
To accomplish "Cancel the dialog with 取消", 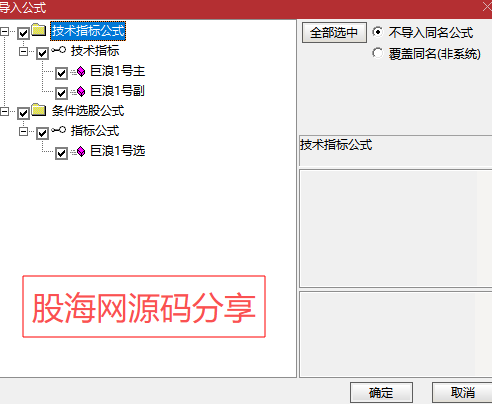I will pyautogui.click(x=462, y=393).
